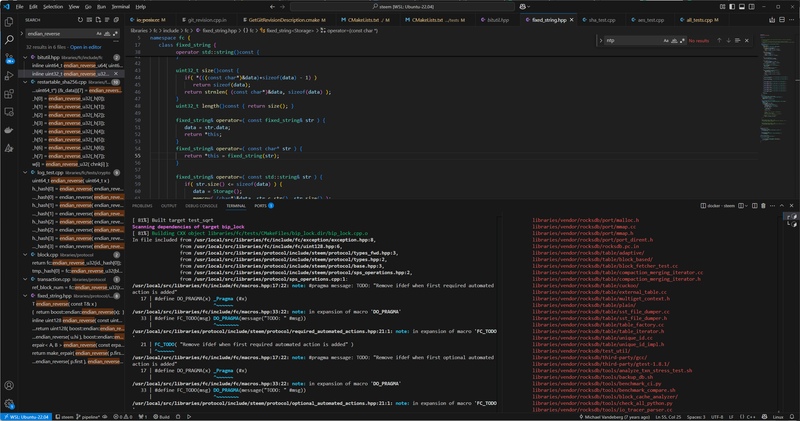This screenshot has width=800, height=421.
Task: Open the Extensions view
Action: click(9, 94)
